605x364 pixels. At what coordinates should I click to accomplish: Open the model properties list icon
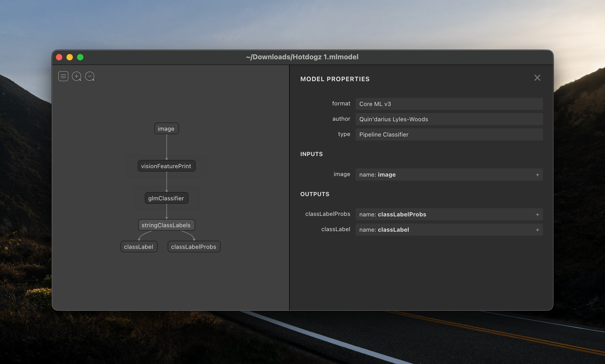tap(63, 76)
